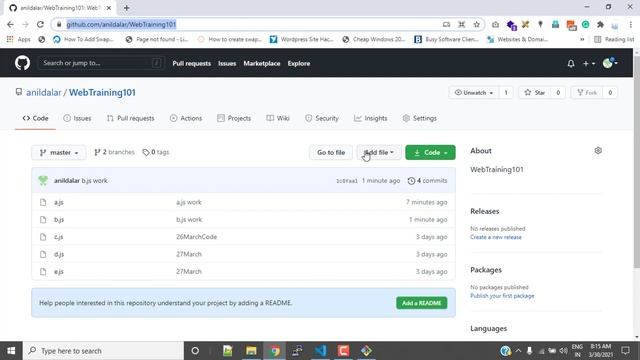Open the Cortana circle icon on taskbar
Image resolution: width=640 pixels, height=360 pixels.
195,351
